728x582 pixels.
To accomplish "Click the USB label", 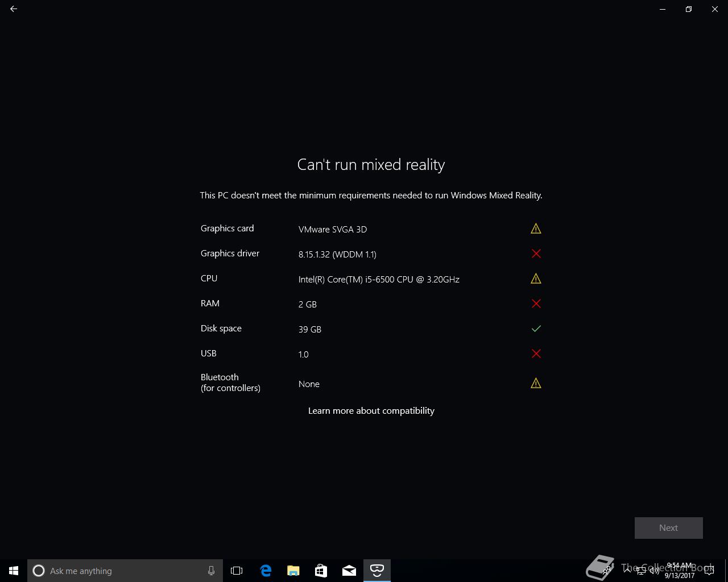I will point(209,354).
